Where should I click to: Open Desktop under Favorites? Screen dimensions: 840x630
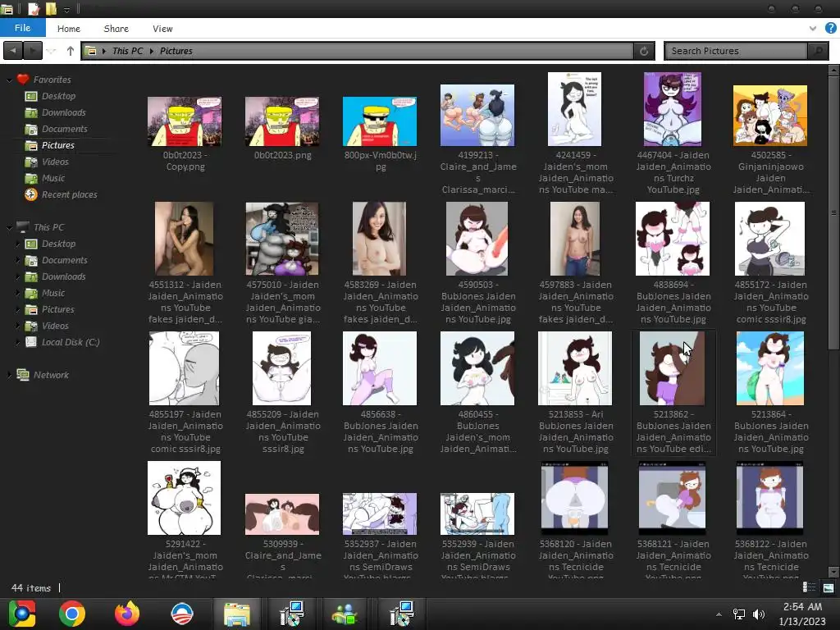point(58,96)
